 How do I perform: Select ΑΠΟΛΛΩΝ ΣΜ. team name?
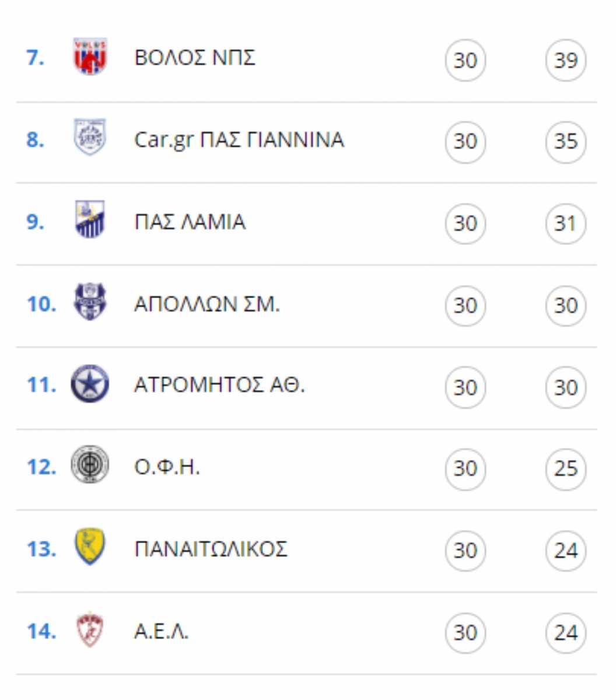click(207, 304)
